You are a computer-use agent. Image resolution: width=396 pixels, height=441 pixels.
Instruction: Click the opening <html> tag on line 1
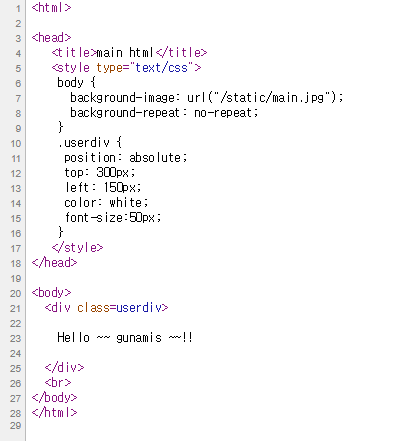(x=51, y=7)
